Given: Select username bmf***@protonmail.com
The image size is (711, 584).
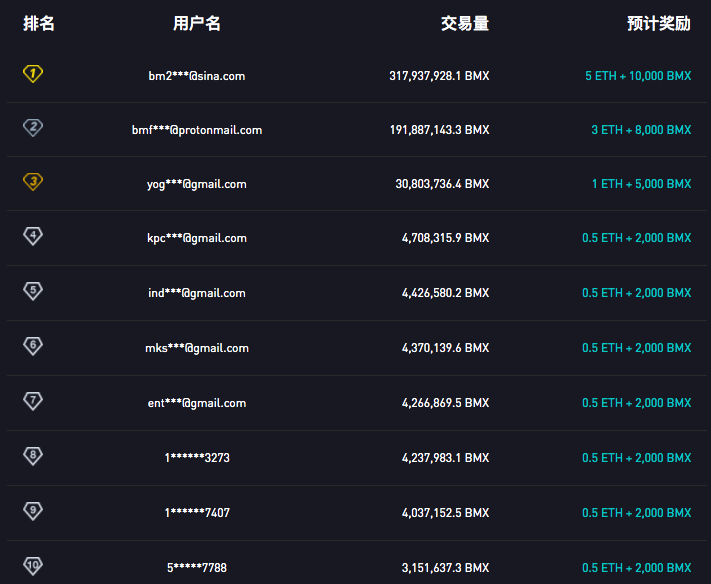Looking at the screenshot, I should [197, 130].
